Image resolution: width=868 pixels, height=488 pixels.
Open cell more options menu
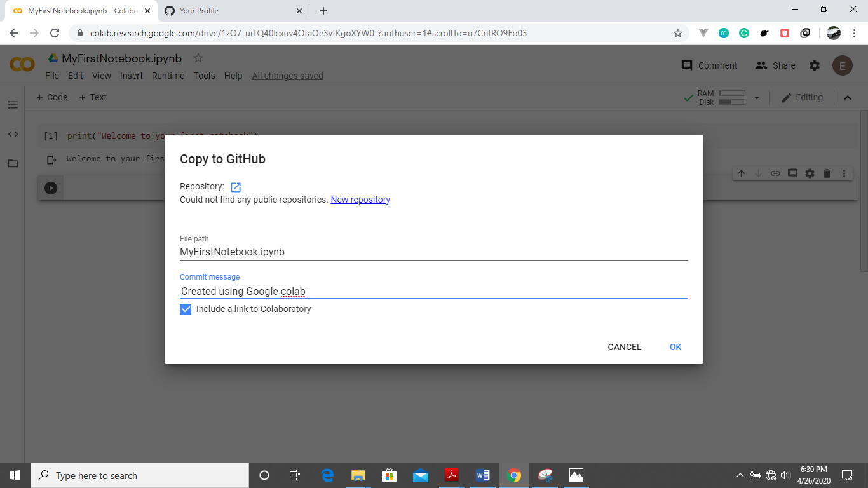coord(844,173)
